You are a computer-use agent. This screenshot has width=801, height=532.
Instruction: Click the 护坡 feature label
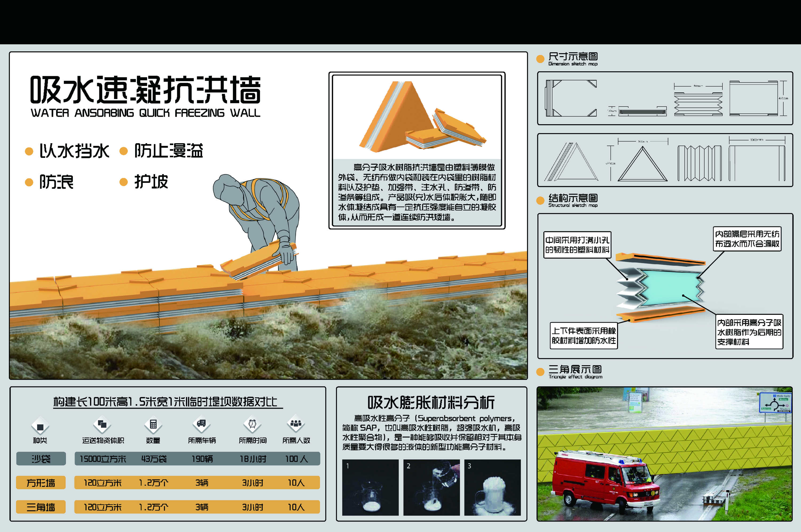[151, 182]
